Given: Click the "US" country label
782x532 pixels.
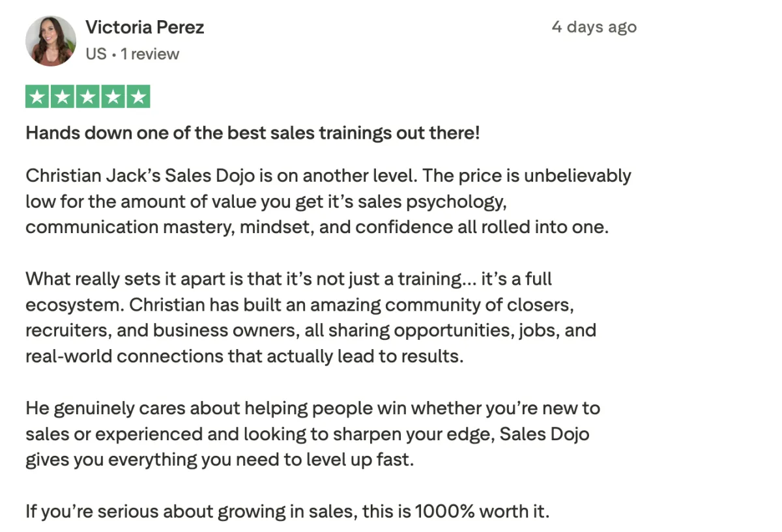Looking at the screenshot, I should tap(96, 54).
